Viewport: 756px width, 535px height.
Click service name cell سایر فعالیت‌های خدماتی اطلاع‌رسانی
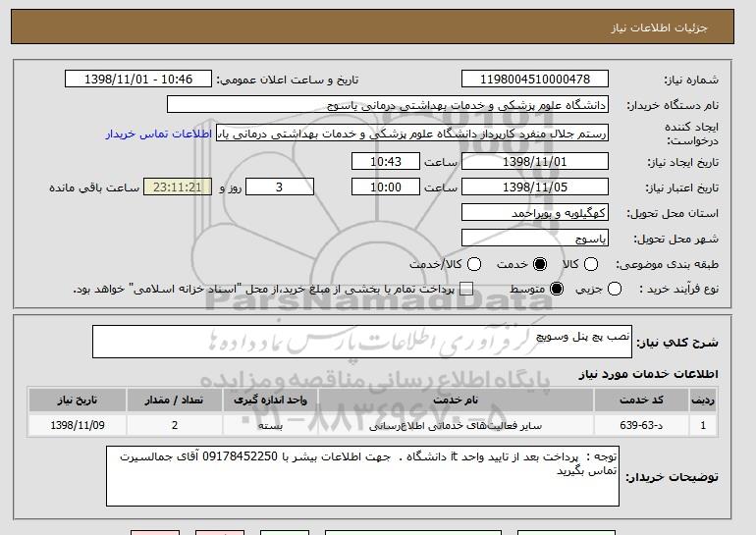pyautogui.click(x=456, y=426)
